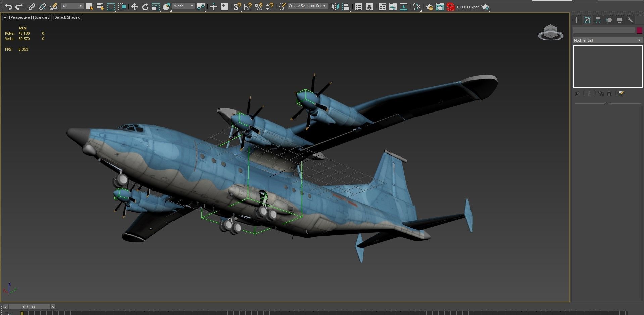Switch to the Utilities wrench tab
This screenshot has width=644, height=315.
coord(630,20)
